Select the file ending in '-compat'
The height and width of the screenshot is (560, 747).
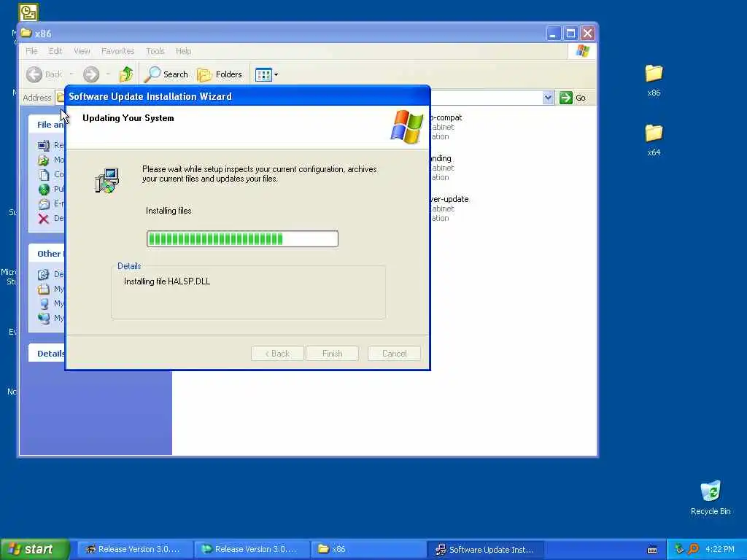[446, 117]
